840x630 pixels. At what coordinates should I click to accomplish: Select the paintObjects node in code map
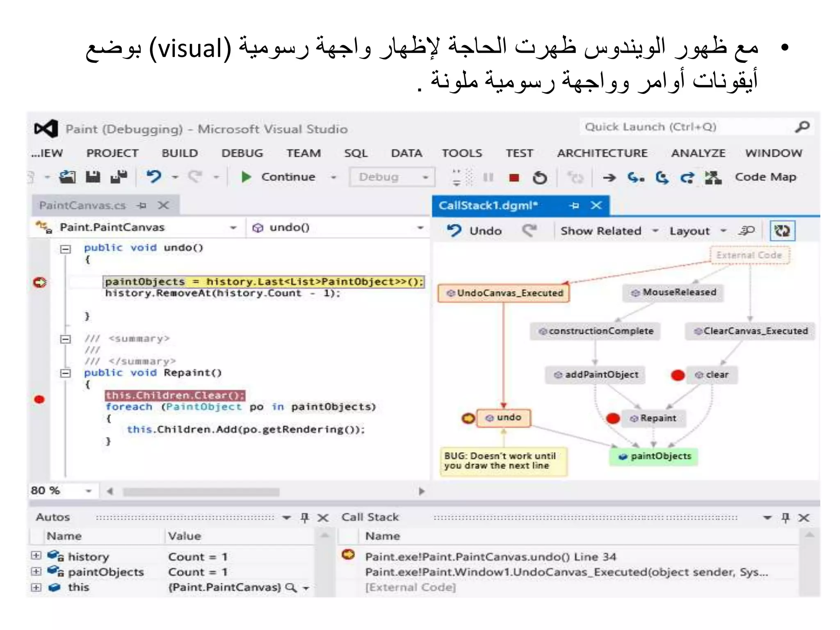pyautogui.click(x=655, y=456)
